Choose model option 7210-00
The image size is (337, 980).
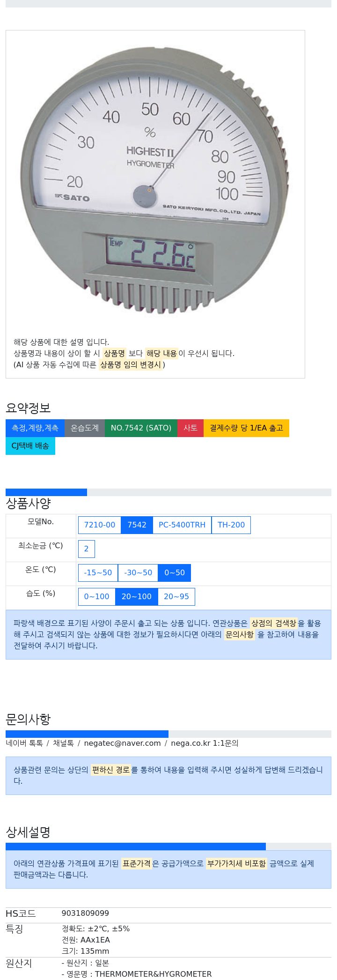[100, 525]
